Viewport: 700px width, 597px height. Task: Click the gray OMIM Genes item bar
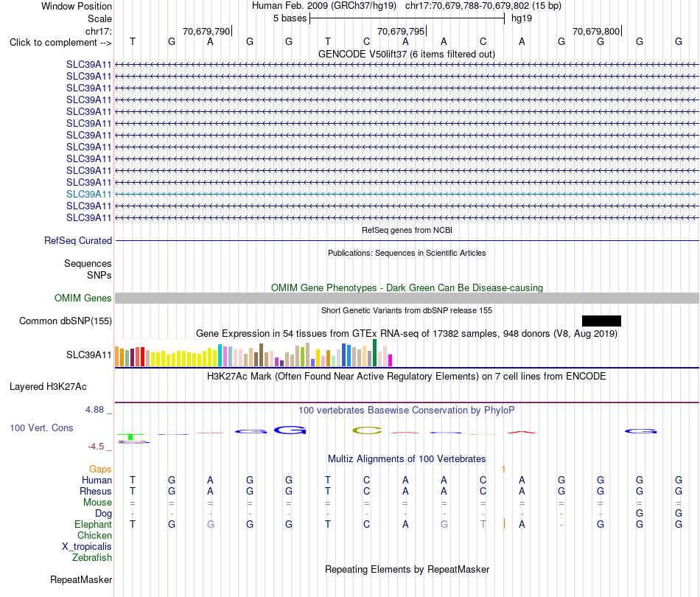click(x=407, y=298)
